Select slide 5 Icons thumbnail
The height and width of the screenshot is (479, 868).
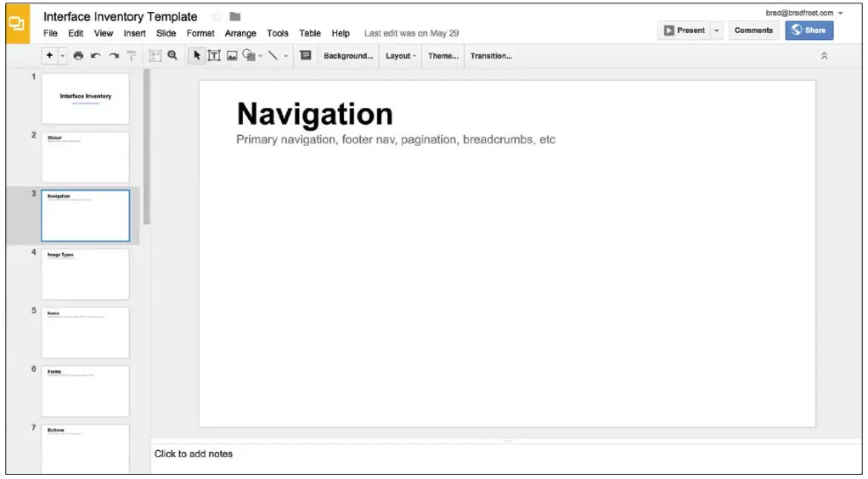[85, 333]
